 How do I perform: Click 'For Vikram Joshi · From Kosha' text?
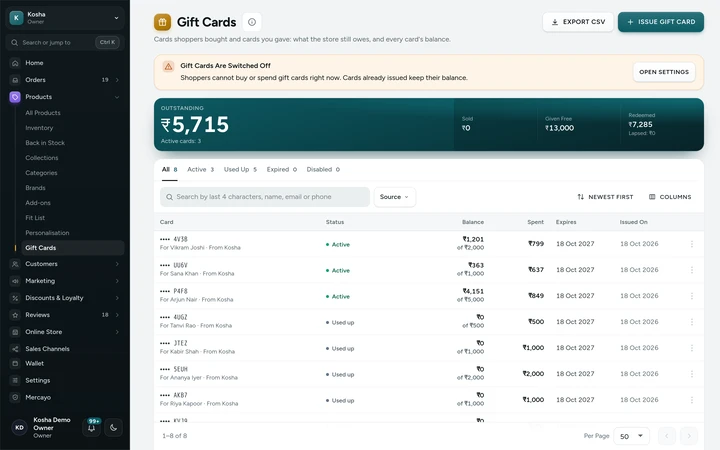point(200,248)
